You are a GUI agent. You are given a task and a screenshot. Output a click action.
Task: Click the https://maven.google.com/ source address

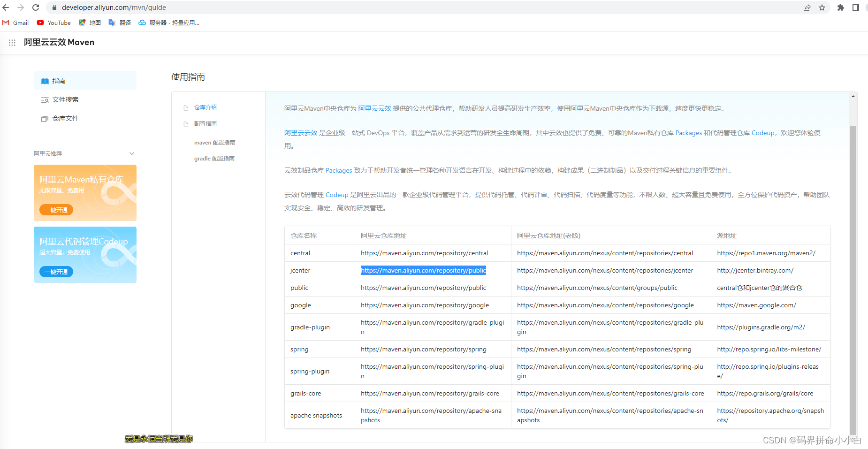coord(757,305)
